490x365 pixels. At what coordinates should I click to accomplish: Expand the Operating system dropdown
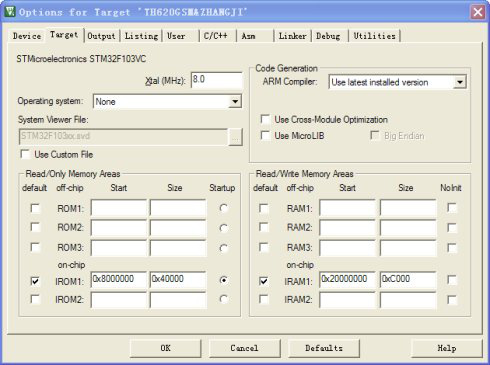pyautogui.click(x=235, y=101)
